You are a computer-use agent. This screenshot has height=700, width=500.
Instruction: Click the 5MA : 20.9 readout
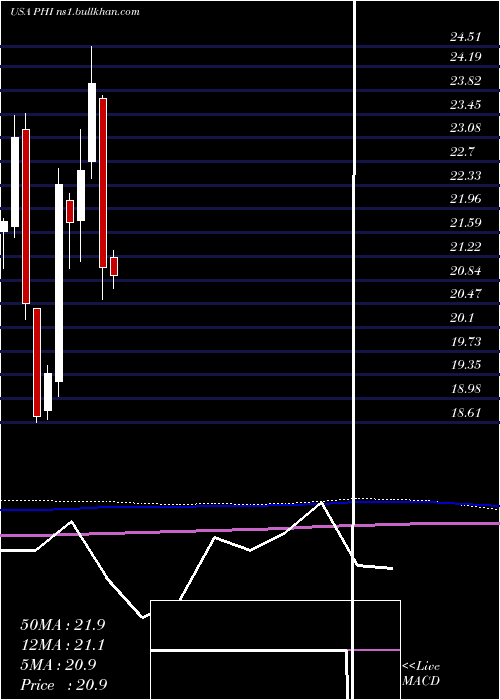coord(58,665)
